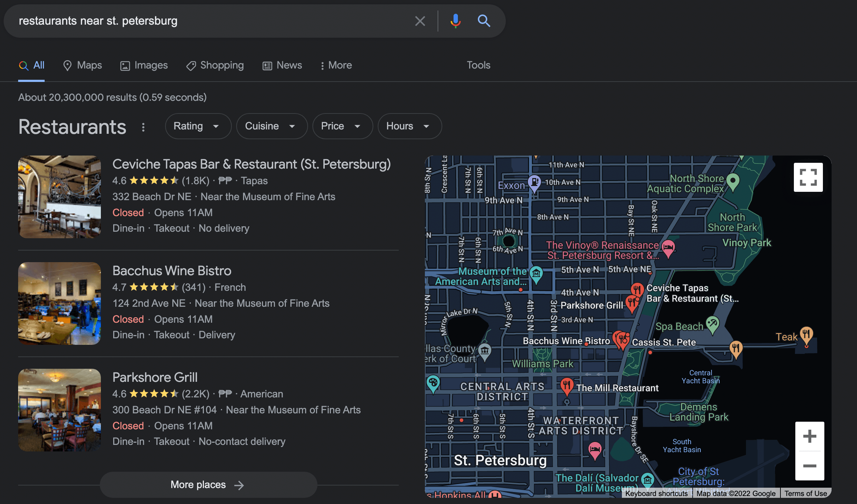Select the Teak restaurant map pin
The image size is (857, 504).
pyautogui.click(x=806, y=336)
